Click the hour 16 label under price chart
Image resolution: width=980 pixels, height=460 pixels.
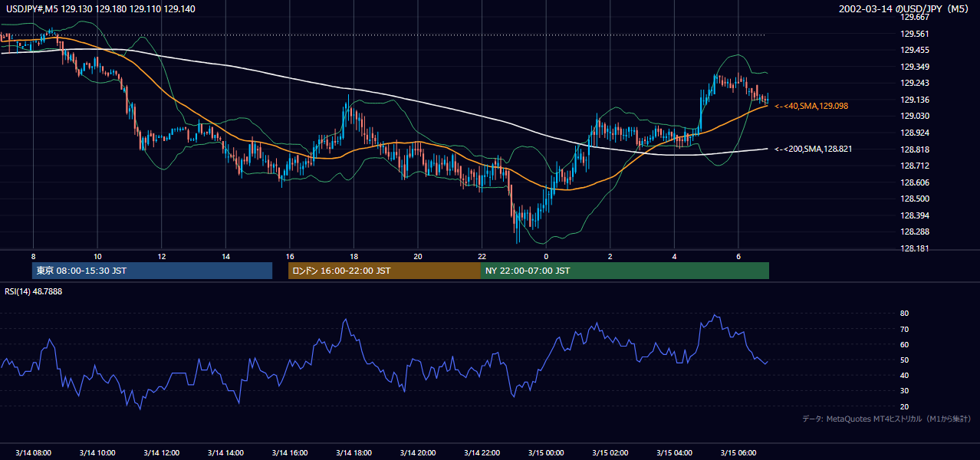[x=290, y=256]
